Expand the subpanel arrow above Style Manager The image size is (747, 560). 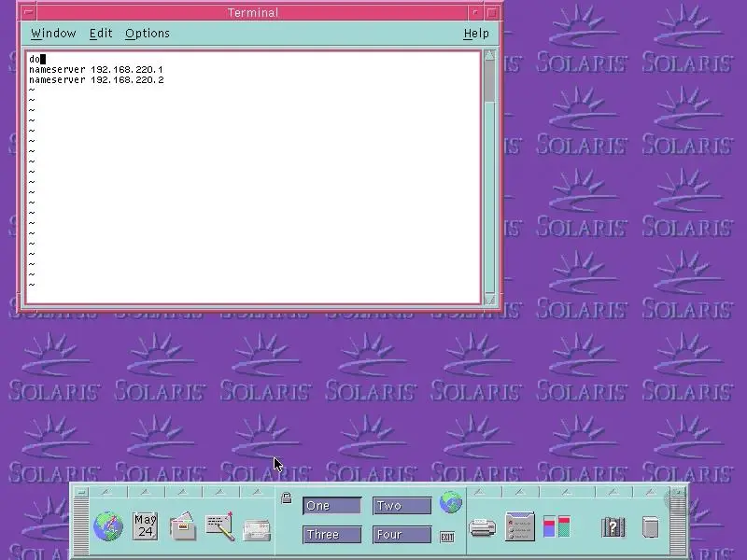[x=520, y=492]
